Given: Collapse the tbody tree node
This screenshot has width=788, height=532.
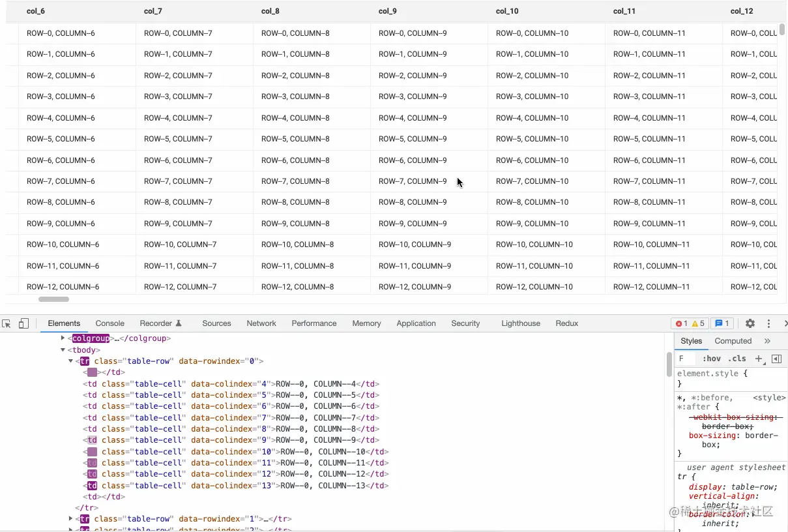Looking at the screenshot, I should (63, 349).
